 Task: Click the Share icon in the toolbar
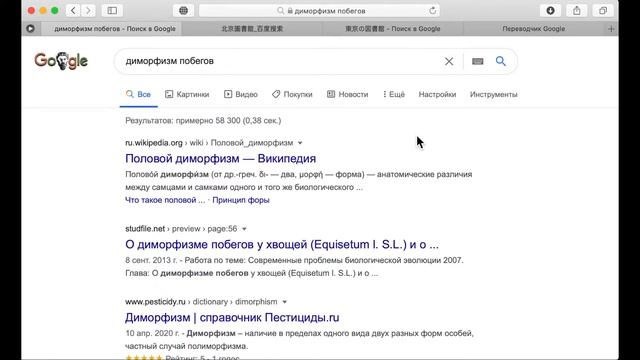[577, 11]
